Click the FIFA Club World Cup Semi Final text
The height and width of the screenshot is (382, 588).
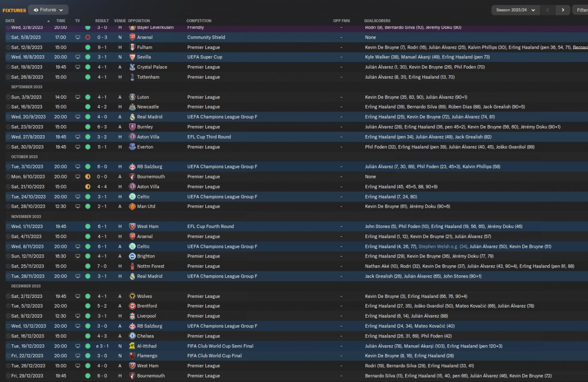tap(220, 346)
